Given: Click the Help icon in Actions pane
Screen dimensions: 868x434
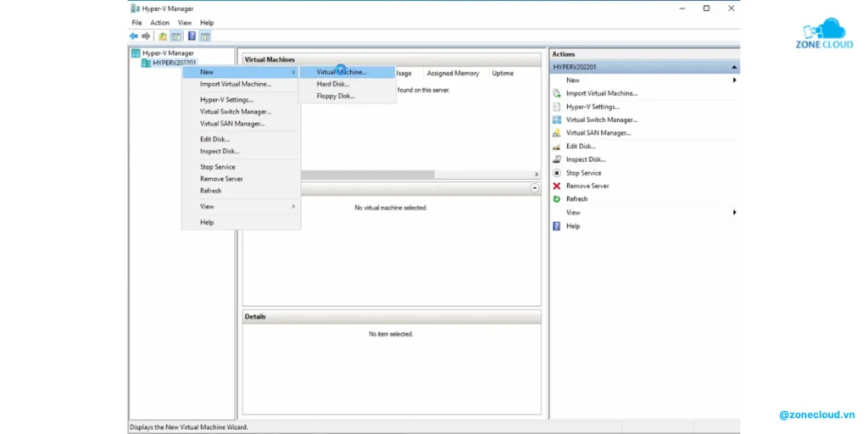Looking at the screenshot, I should click(557, 225).
